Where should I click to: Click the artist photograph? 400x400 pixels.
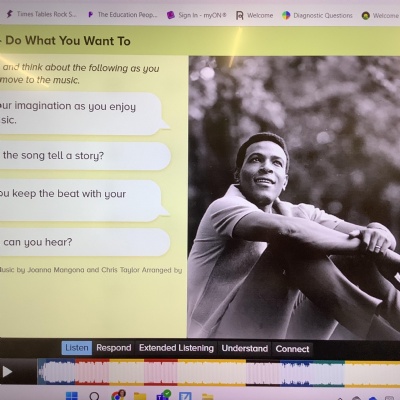pyautogui.click(x=294, y=197)
